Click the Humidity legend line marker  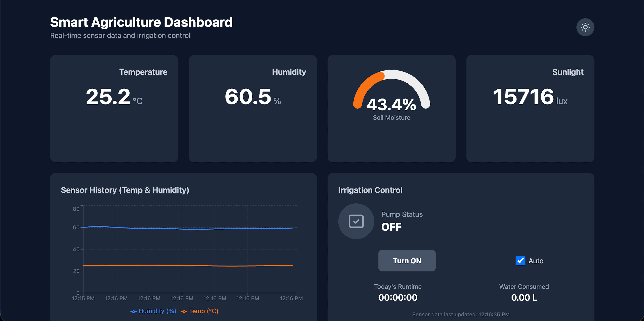[x=133, y=312]
